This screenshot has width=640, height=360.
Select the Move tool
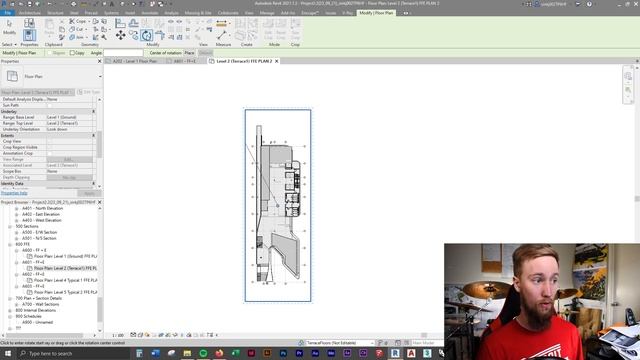click(120, 36)
